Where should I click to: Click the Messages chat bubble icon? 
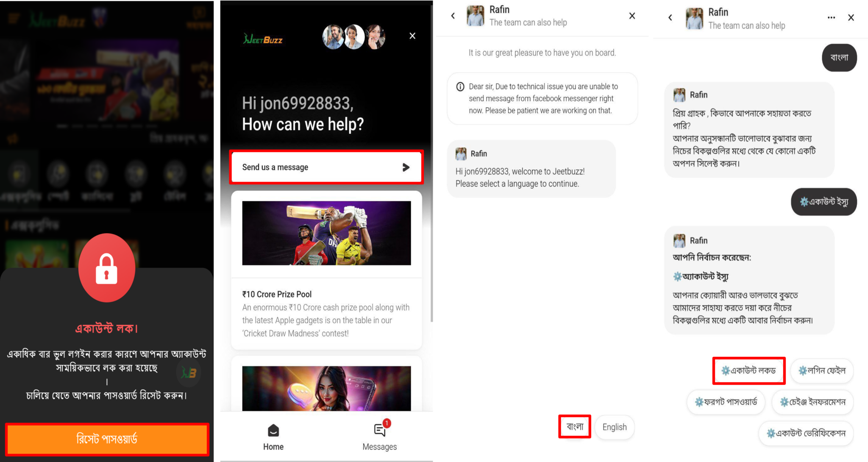point(380,430)
